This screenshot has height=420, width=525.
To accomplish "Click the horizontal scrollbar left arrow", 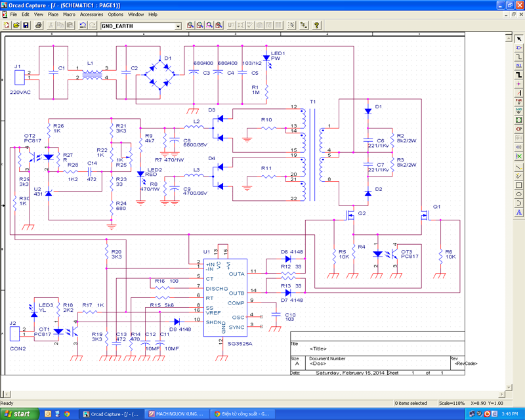I will [x=7, y=394].
